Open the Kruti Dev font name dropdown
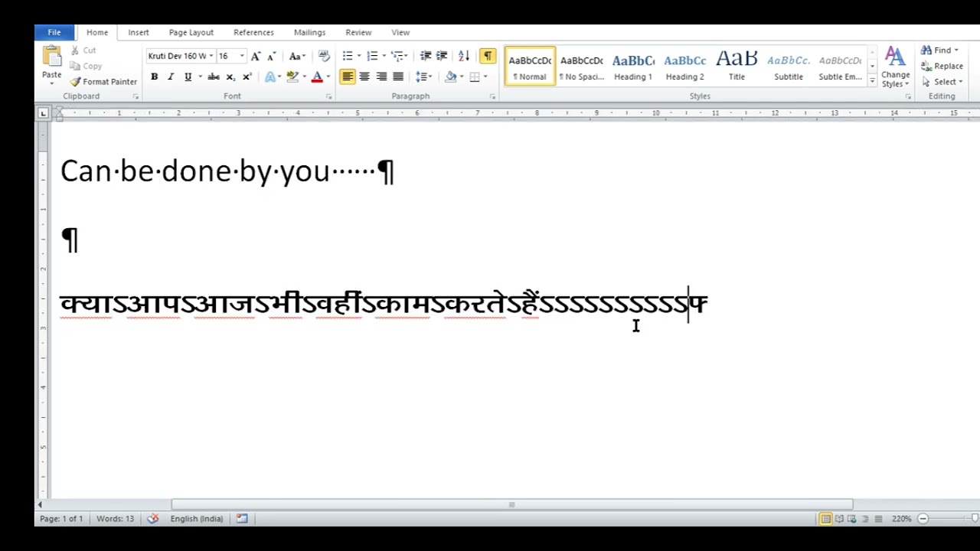This screenshot has width=980, height=551. point(211,56)
